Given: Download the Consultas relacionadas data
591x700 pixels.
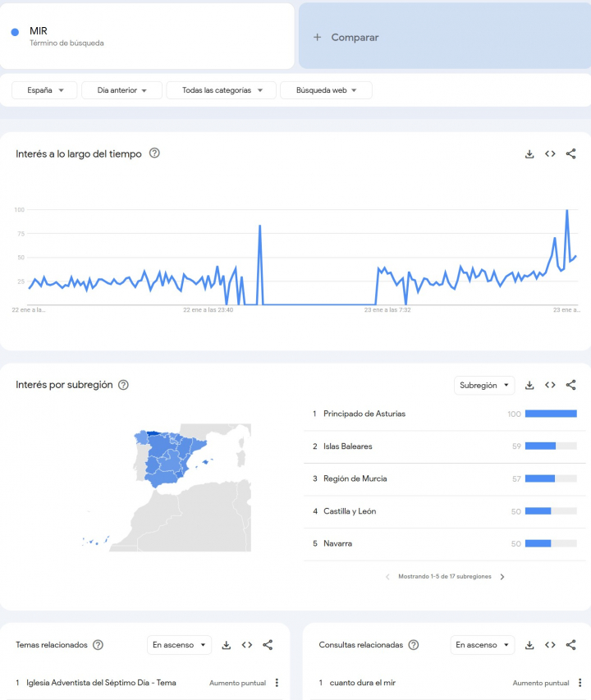Looking at the screenshot, I should point(529,645).
